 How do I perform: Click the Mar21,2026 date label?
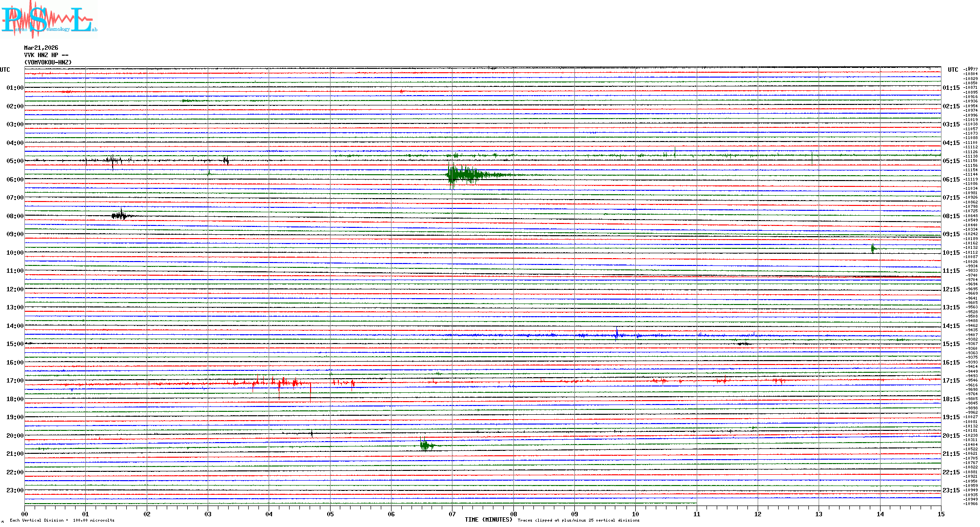coord(41,48)
